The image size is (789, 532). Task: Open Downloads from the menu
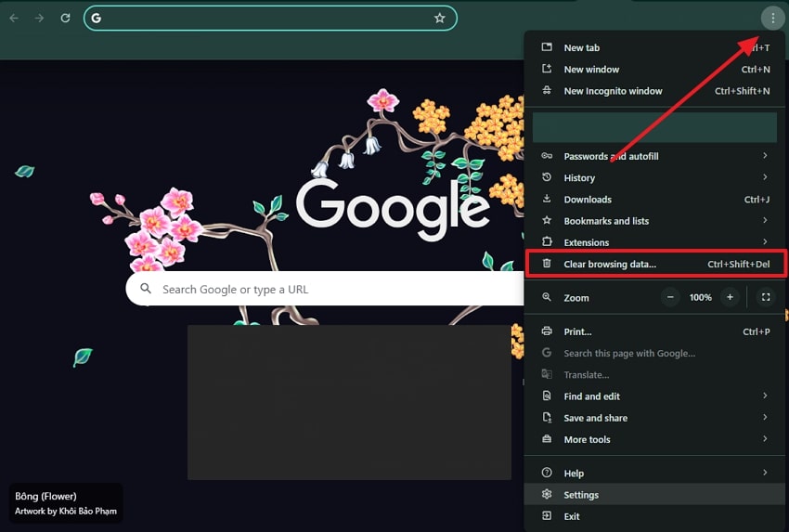point(654,200)
